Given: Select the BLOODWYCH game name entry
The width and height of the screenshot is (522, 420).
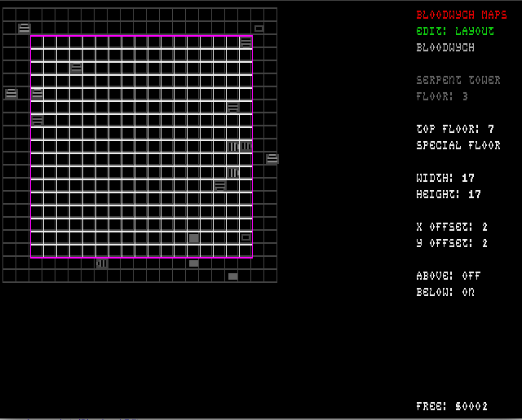Looking at the screenshot, I should pyautogui.click(x=445, y=47).
